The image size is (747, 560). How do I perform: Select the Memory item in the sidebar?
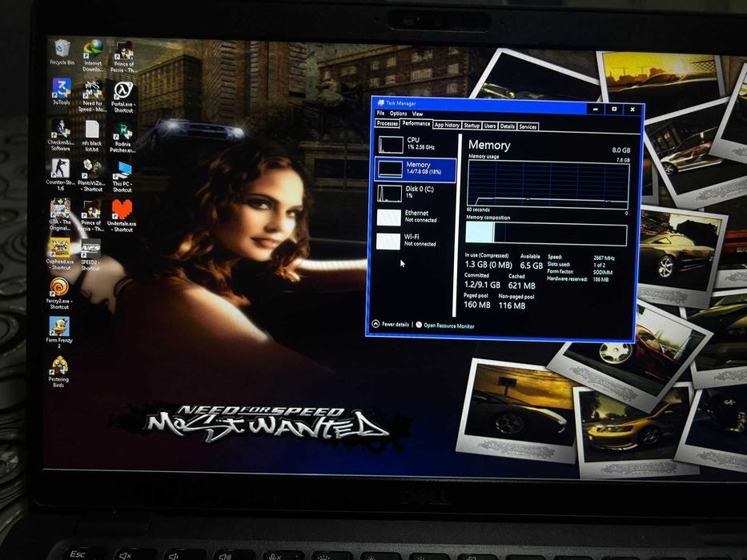416,169
